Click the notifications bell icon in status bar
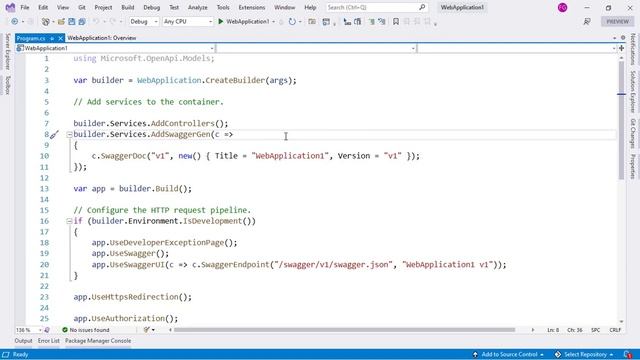640x360 pixels. [x=627, y=355]
